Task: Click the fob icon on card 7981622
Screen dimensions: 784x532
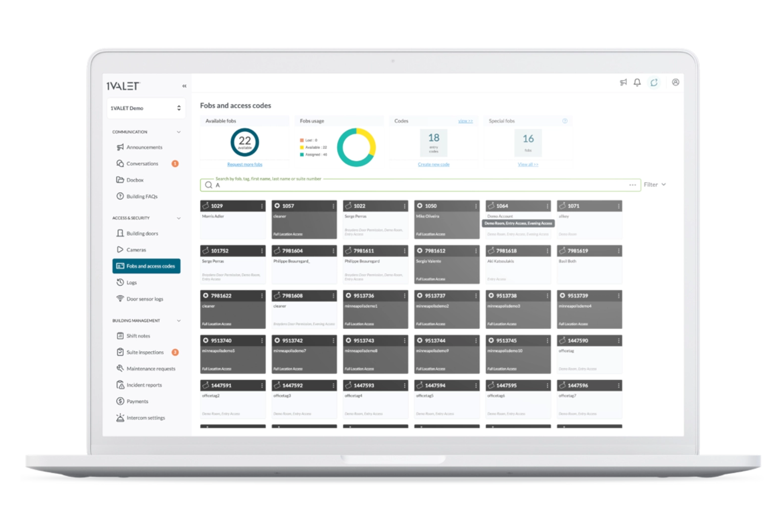Action: point(206,295)
